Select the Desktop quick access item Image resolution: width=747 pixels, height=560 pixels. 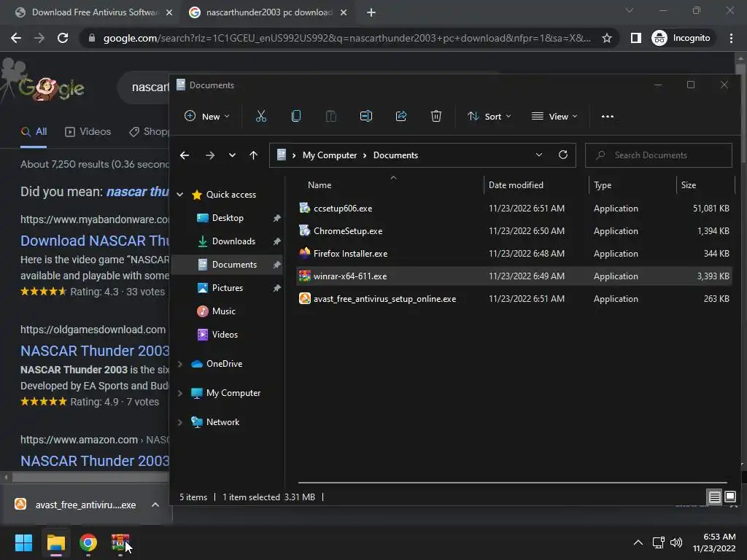tap(228, 217)
